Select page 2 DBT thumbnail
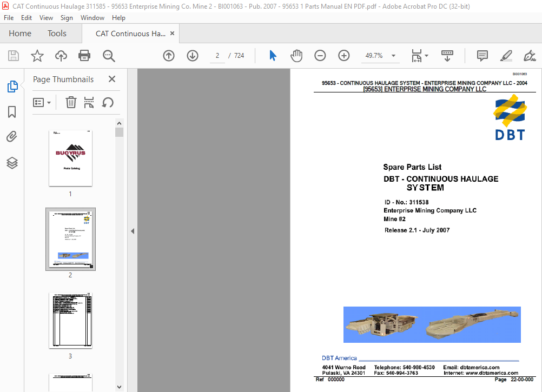The width and height of the screenshot is (542, 392). click(70, 239)
